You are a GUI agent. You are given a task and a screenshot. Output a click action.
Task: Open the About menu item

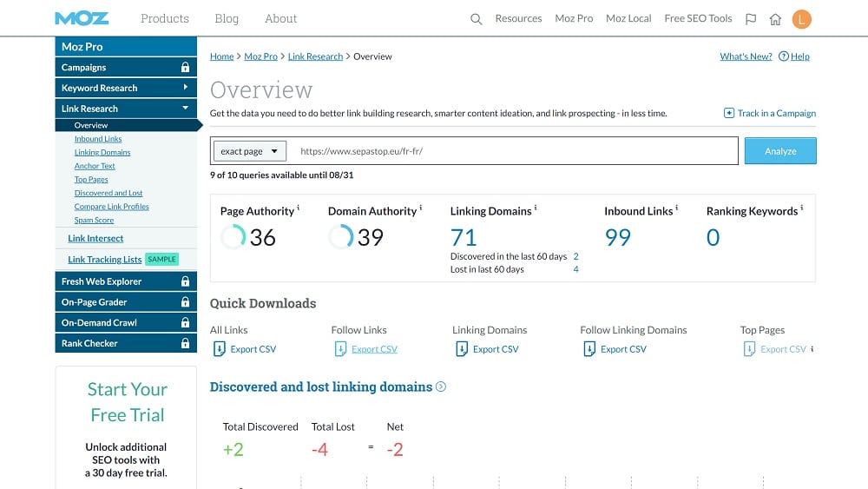280,18
